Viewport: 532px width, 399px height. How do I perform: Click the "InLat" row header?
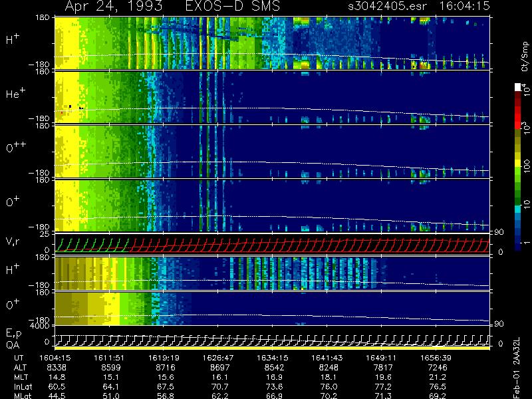(23, 386)
